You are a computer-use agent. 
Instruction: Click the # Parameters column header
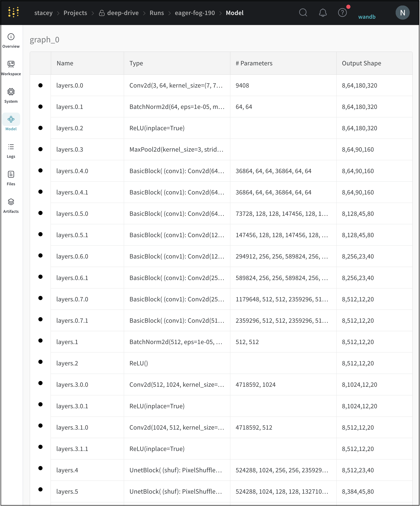point(254,63)
